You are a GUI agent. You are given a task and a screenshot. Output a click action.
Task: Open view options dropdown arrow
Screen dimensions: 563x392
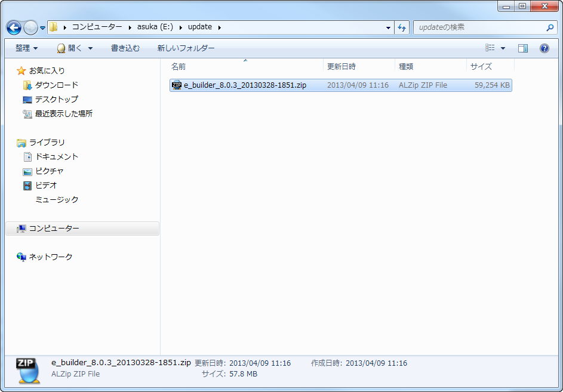coord(503,48)
